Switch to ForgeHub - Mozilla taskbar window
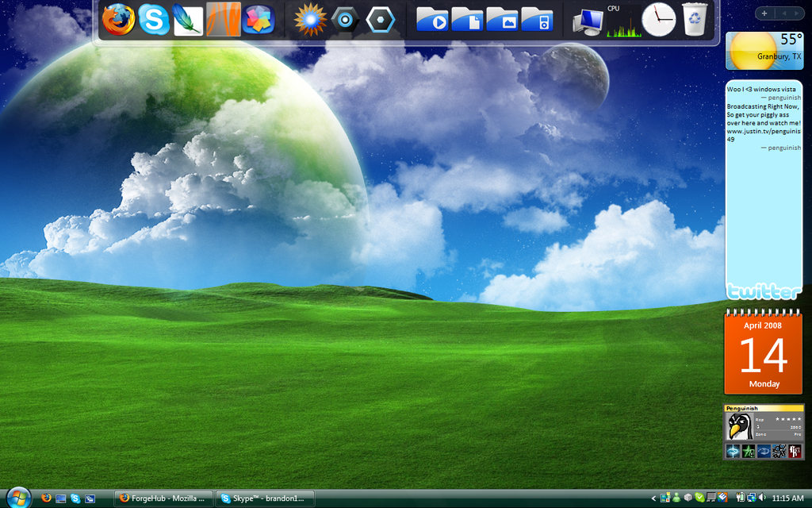The height and width of the screenshot is (508, 812). [163, 498]
